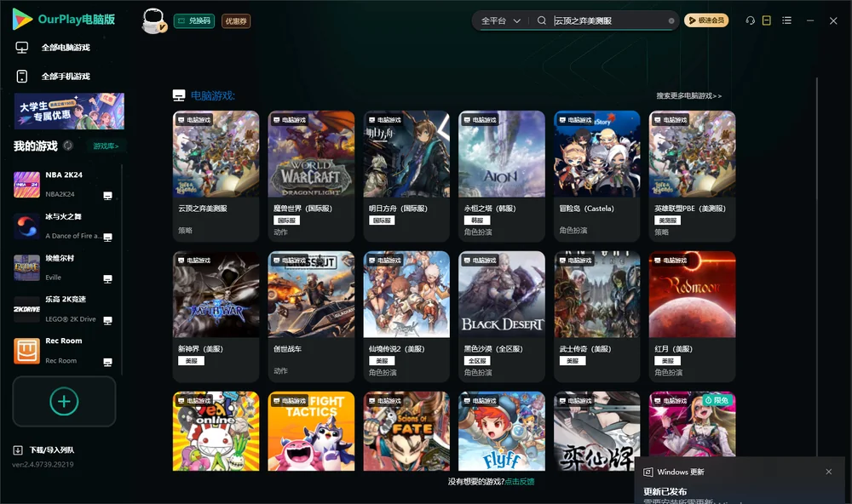Select 埃维尔村 Eville in my games
The image size is (852, 504).
tap(63, 267)
